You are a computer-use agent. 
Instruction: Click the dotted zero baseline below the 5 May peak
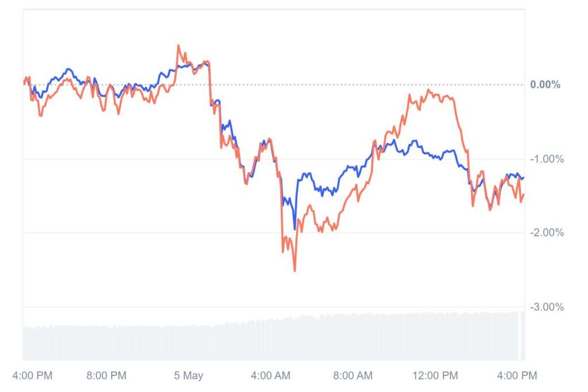tap(179, 85)
